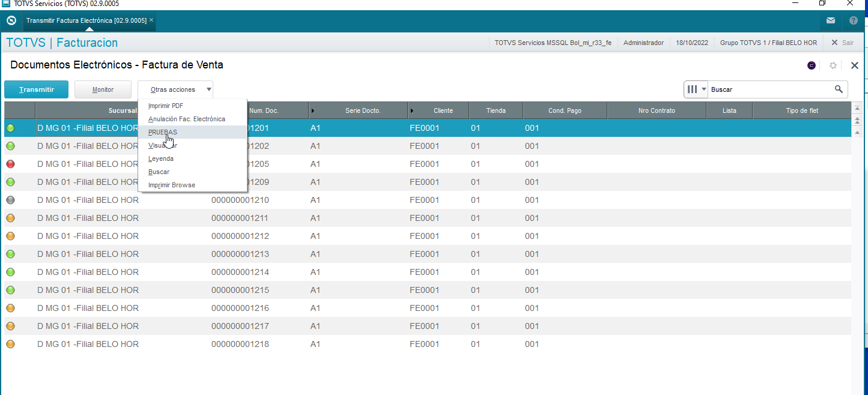Viewport: 868px width, 395px height.
Task: Select the PRUEBAS menu entry
Action: coord(192,132)
